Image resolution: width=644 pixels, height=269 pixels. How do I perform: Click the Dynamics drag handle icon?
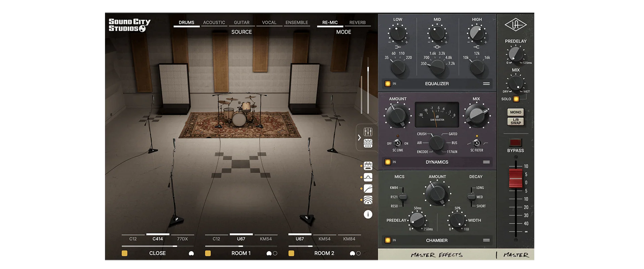pos(486,162)
